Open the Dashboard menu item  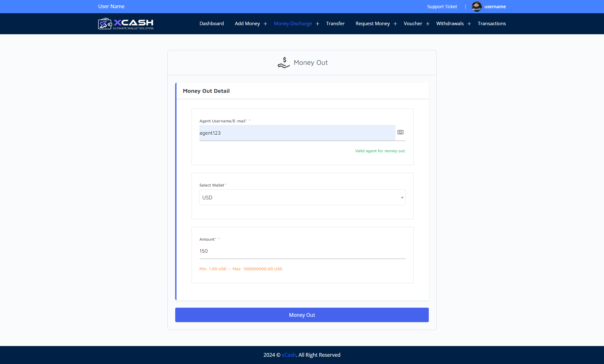(x=211, y=24)
